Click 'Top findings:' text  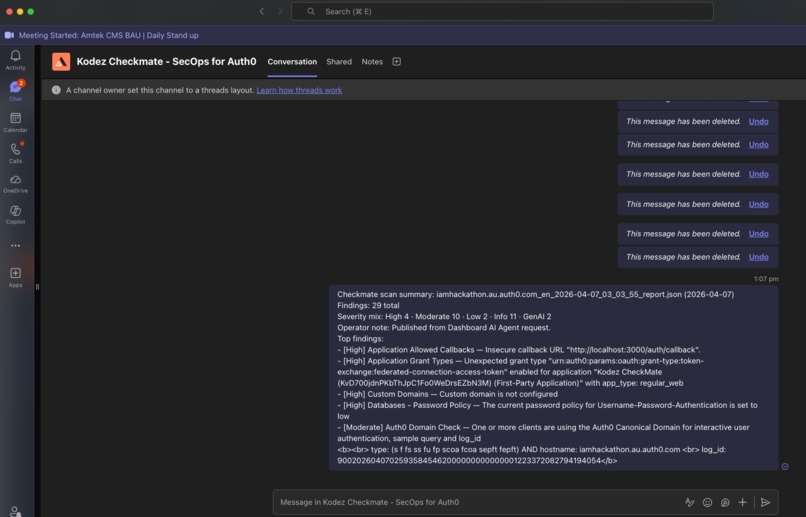pyautogui.click(x=360, y=339)
